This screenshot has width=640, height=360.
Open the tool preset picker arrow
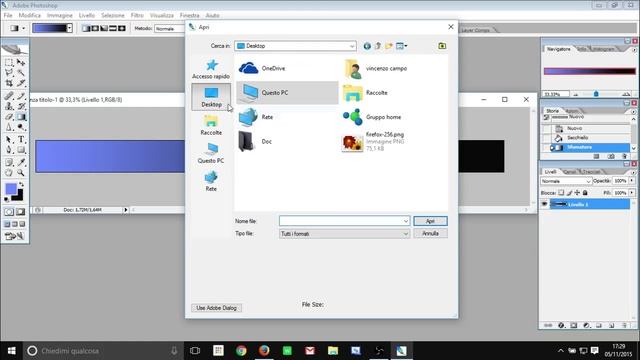pos(24,28)
